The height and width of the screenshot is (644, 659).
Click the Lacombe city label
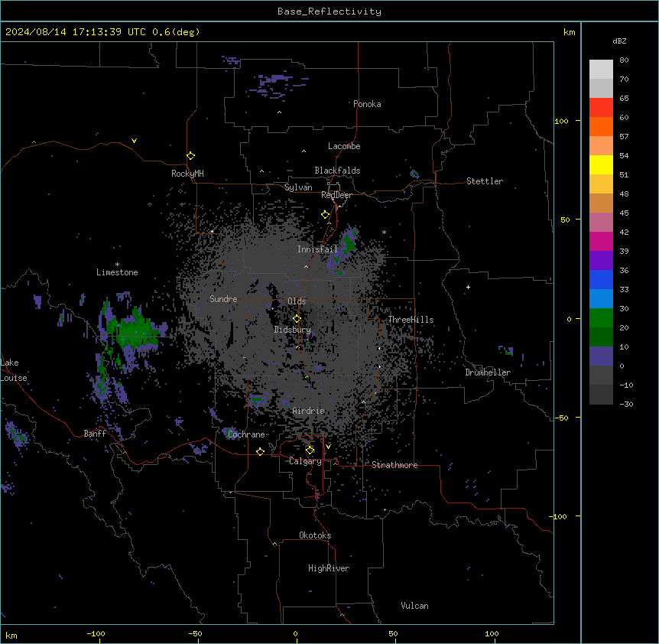pyautogui.click(x=344, y=146)
